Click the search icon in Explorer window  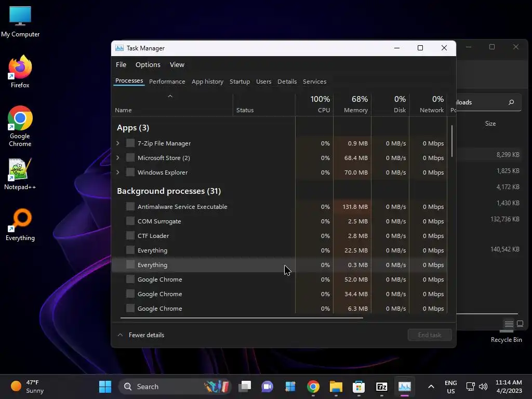coord(511,102)
